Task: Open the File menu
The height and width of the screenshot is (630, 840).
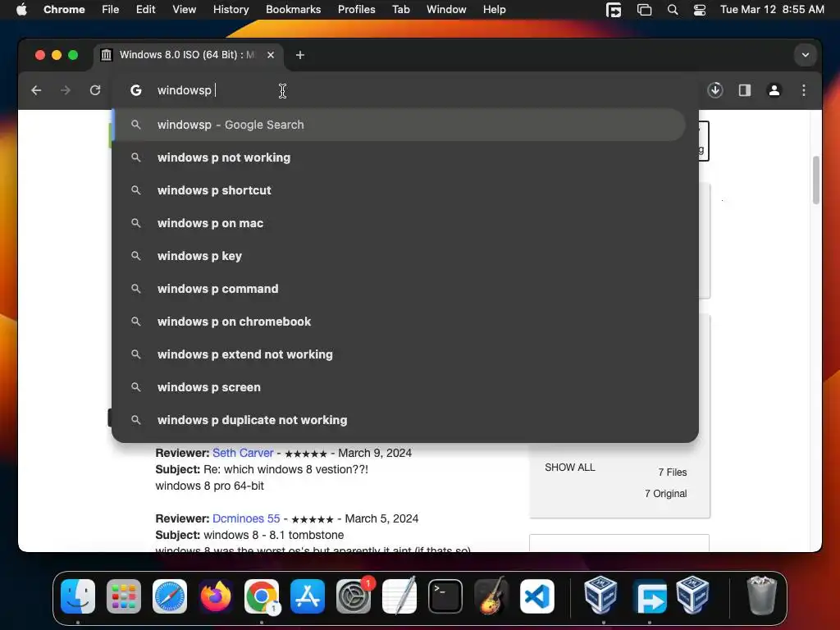Action: [111, 10]
